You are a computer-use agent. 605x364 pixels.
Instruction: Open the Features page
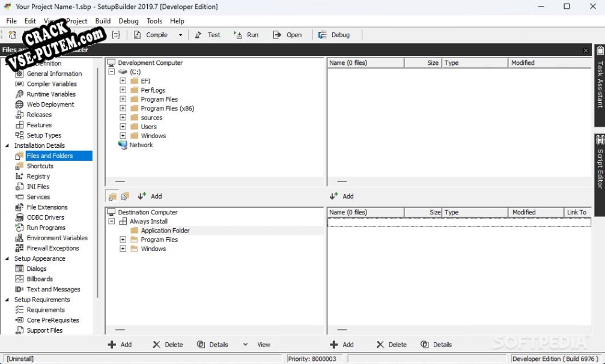[x=39, y=125]
